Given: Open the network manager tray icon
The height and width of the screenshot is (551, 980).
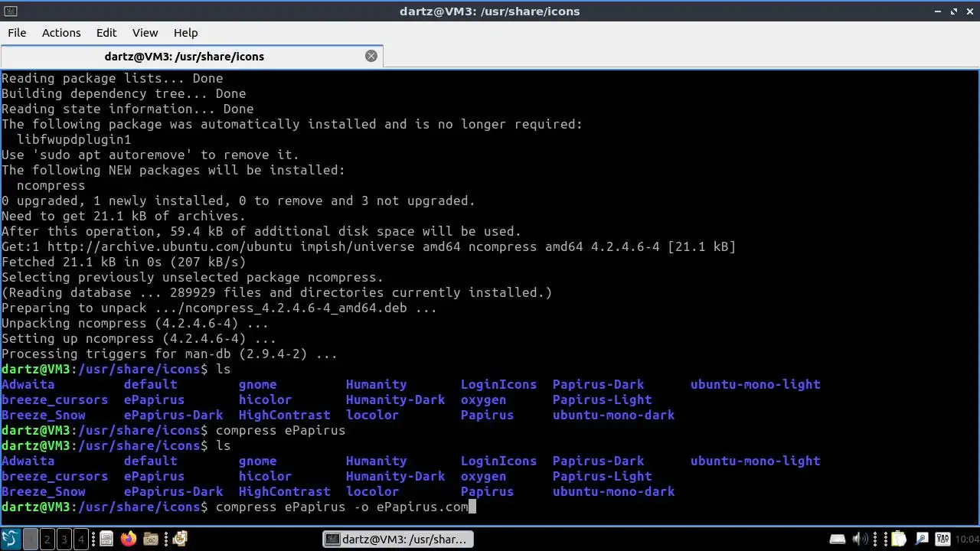Looking at the screenshot, I should click(942, 540).
